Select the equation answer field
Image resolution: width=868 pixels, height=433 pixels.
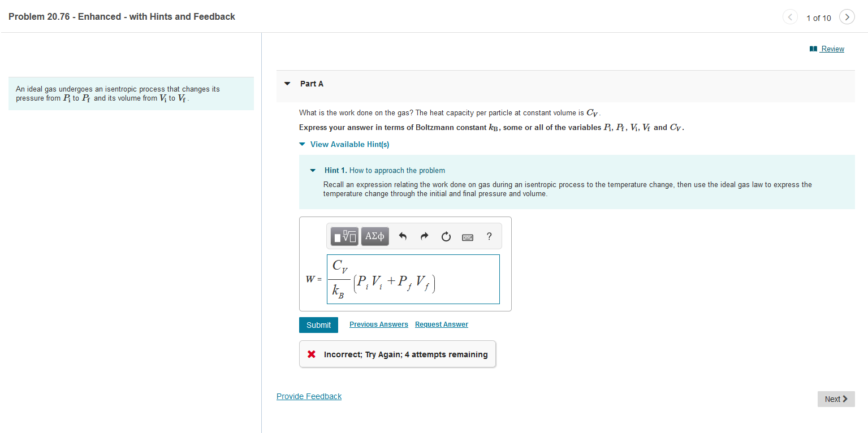(x=413, y=279)
